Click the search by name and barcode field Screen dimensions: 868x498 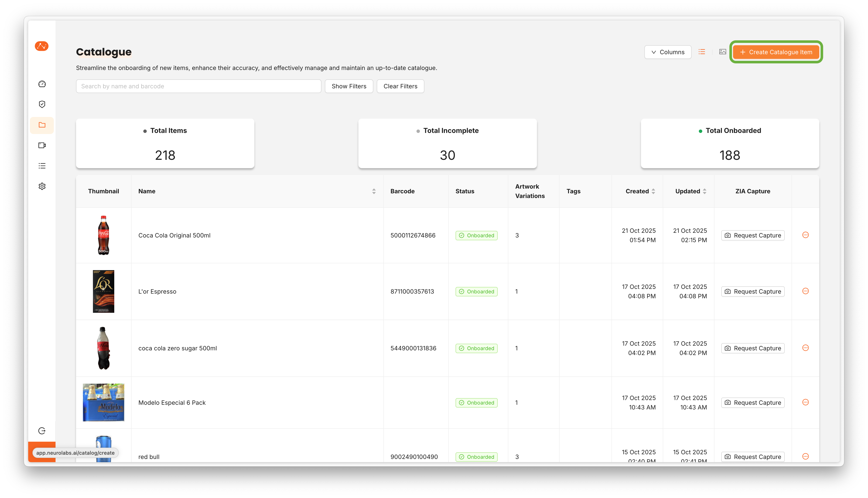(x=198, y=86)
